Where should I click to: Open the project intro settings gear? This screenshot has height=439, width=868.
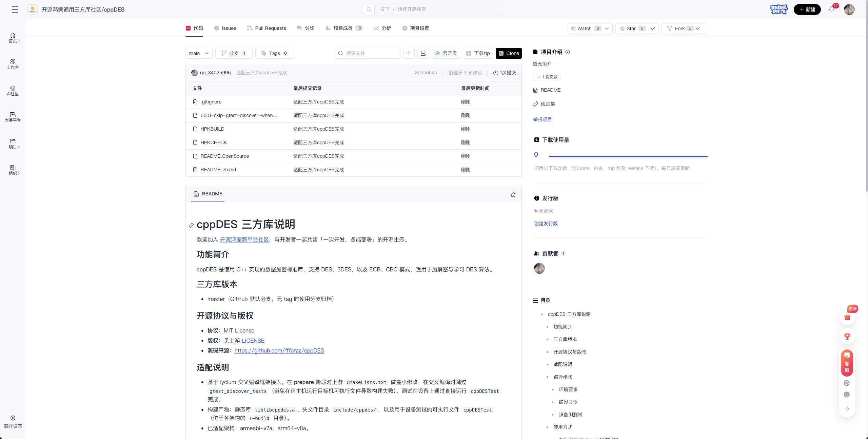[x=568, y=52]
